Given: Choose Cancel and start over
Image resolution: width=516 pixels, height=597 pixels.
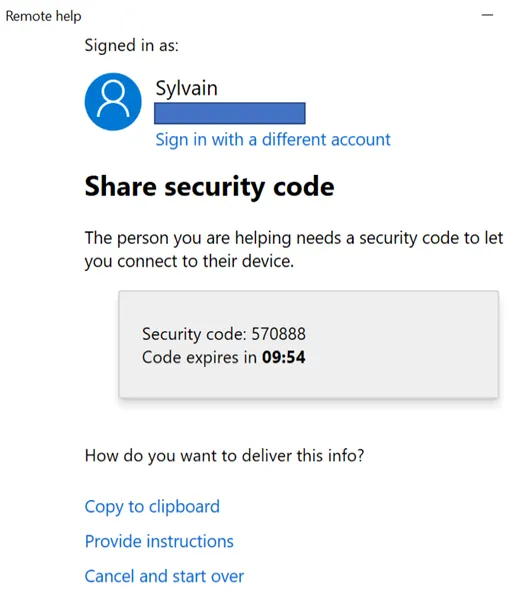Looking at the screenshot, I should pyautogui.click(x=164, y=576).
